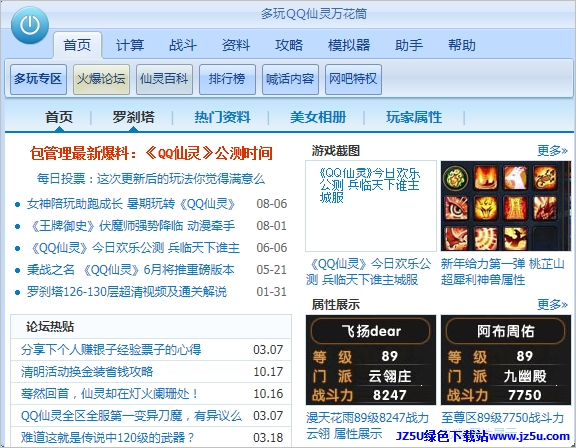The image size is (576, 448).
Task: Open forum post 难道这就是传说中120级的武器
Action: 107,437
